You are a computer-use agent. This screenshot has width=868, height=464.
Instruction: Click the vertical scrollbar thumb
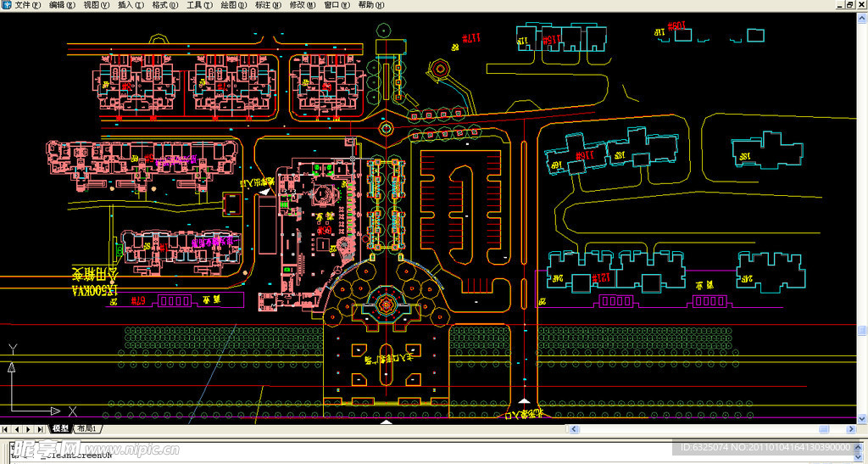tap(862, 330)
